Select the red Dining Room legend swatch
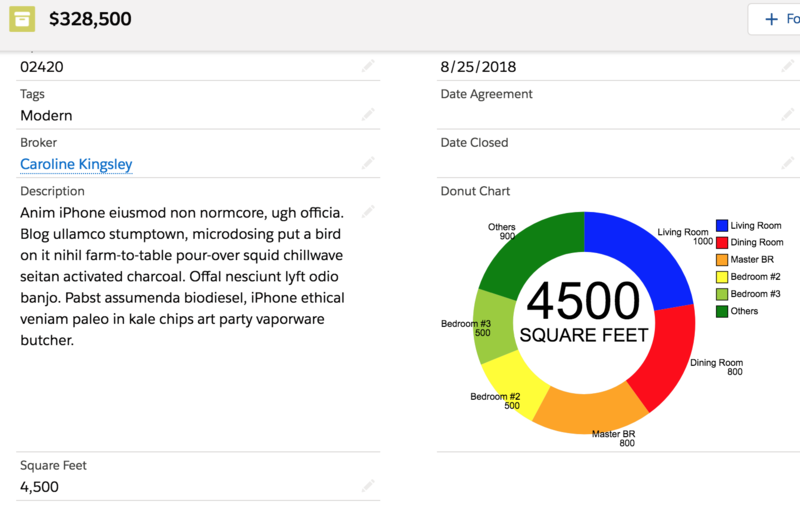The width and height of the screenshot is (800, 505). click(721, 242)
